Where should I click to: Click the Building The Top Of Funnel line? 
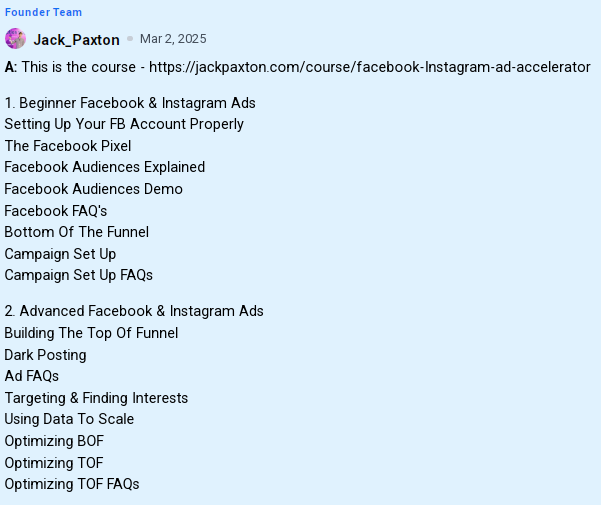click(91, 333)
